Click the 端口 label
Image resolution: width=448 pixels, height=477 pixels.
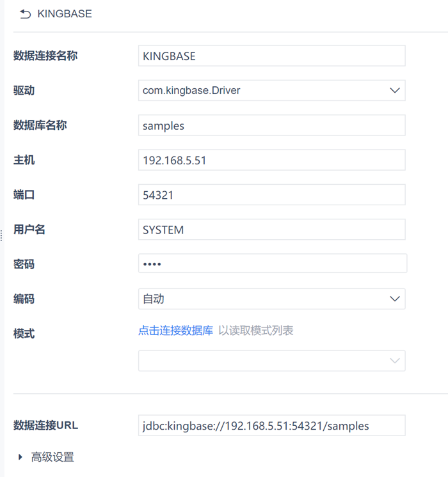pyautogui.click(x=24, y=194)
